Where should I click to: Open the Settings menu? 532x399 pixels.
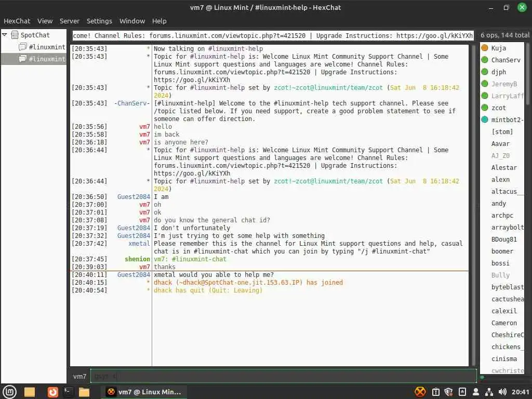99,21
